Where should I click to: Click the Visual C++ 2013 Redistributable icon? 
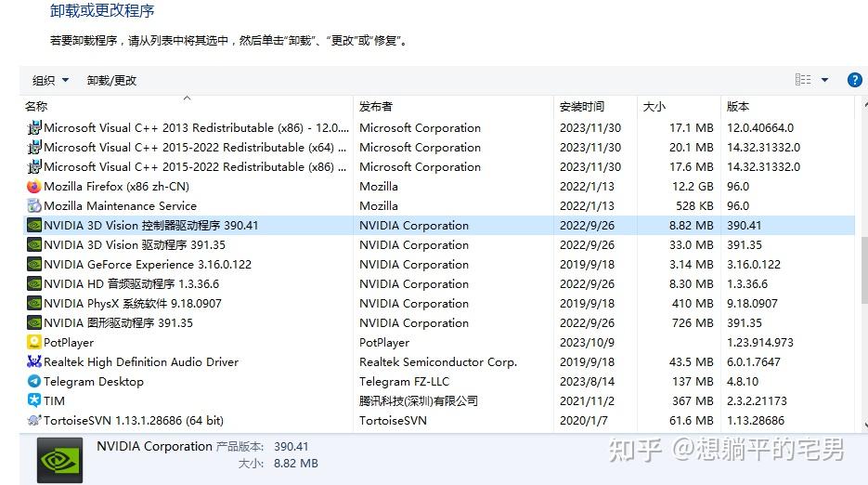tap(34, 128)
